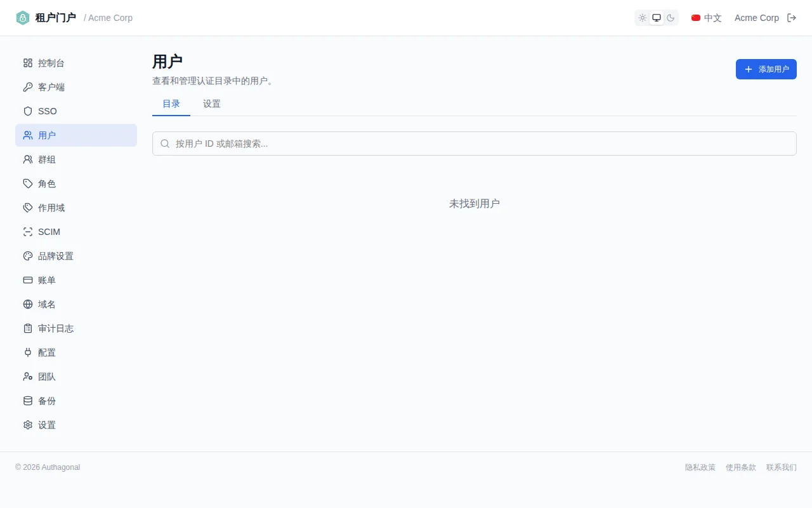
Task: Switch to the 设置 tab under 用户
Action: coord(212,104)
